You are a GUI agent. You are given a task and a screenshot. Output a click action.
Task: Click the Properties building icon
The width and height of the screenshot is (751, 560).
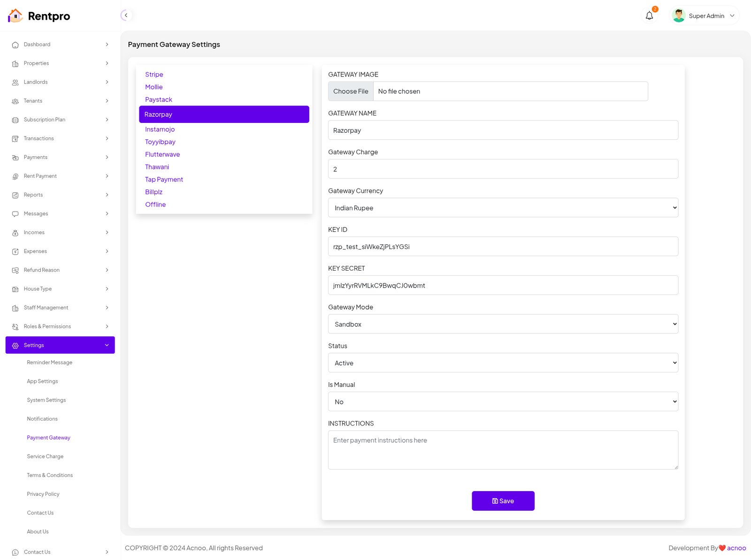(x=15, y=64)
